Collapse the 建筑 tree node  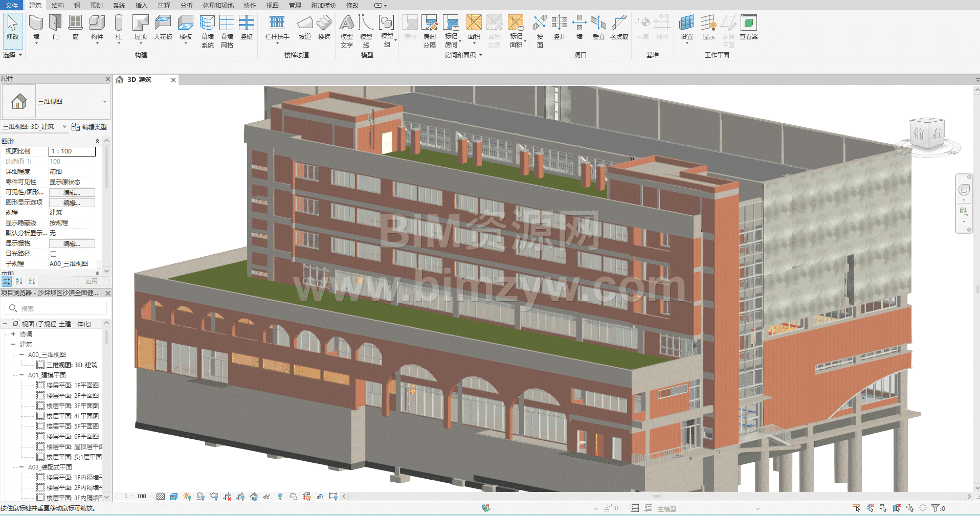click(x=13, y=344)
